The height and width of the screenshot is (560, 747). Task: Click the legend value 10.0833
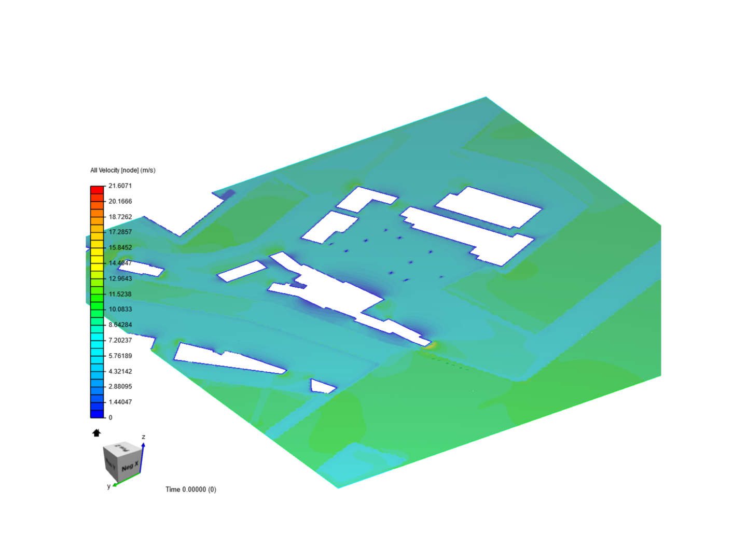[x=120, y=309]
